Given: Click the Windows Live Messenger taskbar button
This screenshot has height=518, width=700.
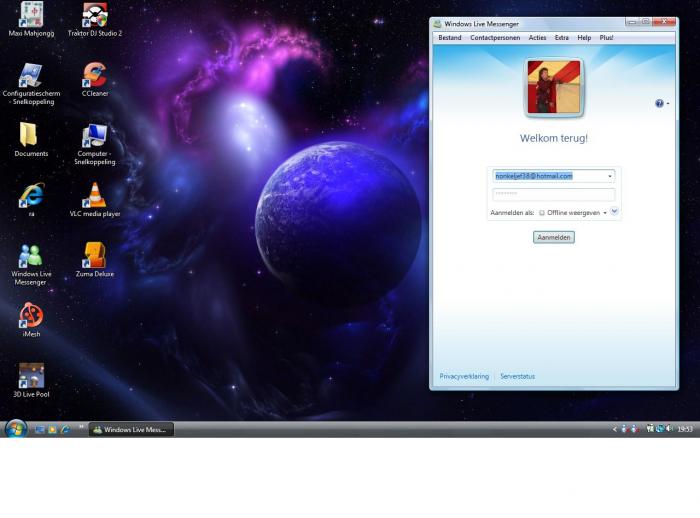Looking at the screenshot, I should [131, 430].
